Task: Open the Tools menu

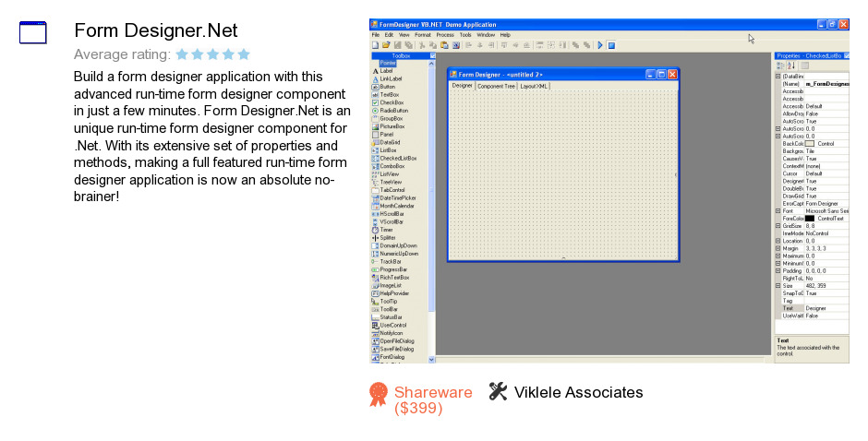Action: coord(465,35)
